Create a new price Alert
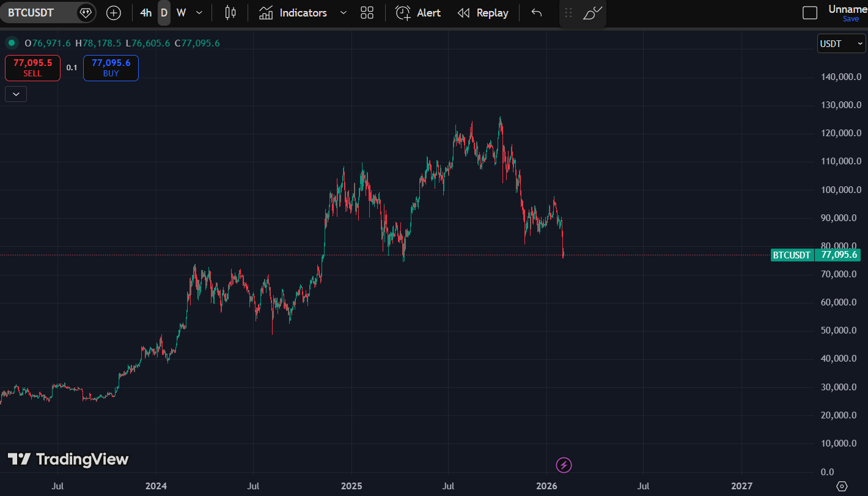The width and height of the screenshot is (868, 496). click(418, 13)
